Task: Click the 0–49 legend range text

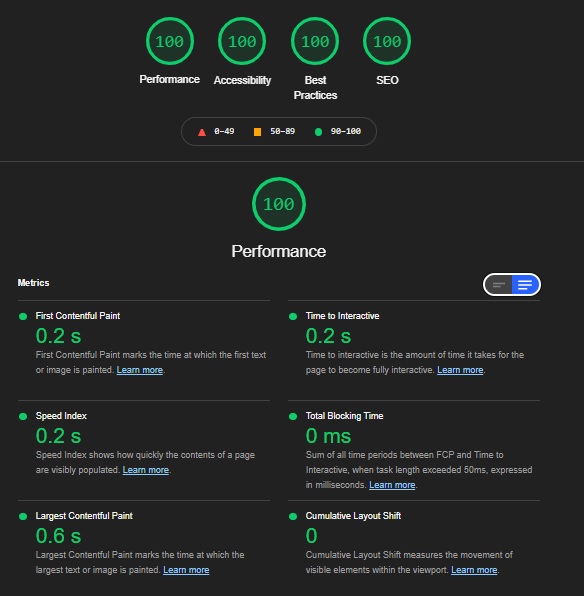Action: [x=224, y=132]
